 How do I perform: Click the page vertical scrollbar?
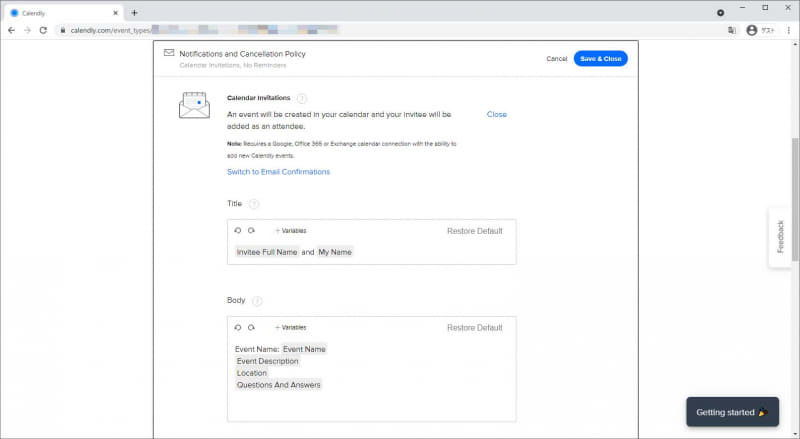pos(795,199)
